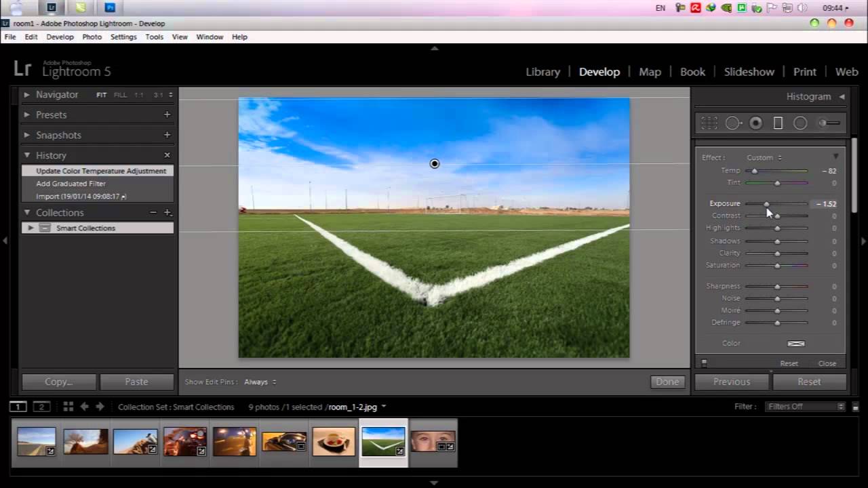Open the Tools menu
Screen dimensions: 868x488
(x=154, y=37)
